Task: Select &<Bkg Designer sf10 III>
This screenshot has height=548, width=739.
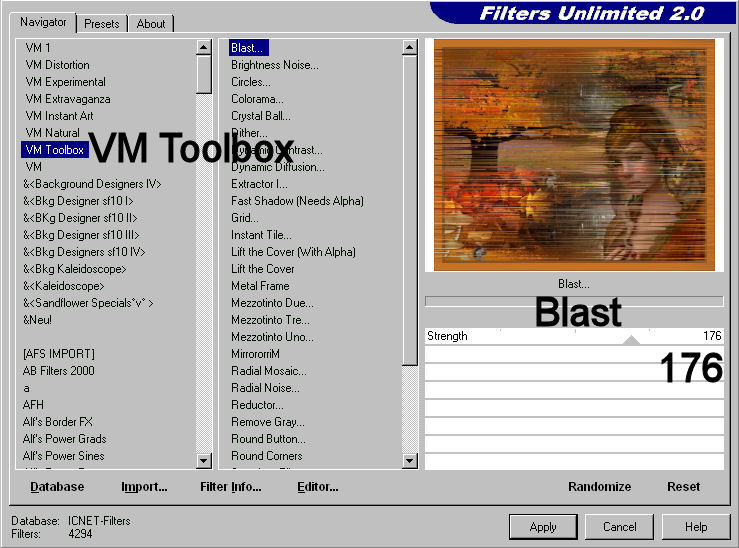Action: point(81,235)
